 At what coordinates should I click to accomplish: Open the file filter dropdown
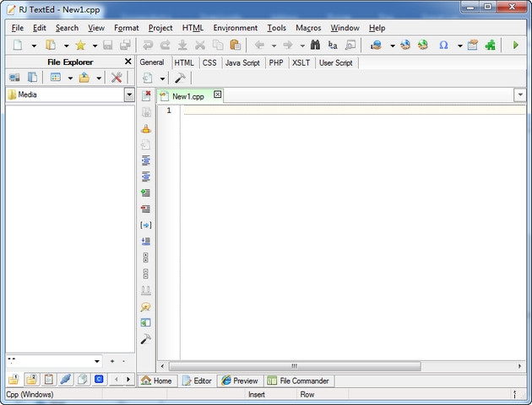click(x=97, y=361)
